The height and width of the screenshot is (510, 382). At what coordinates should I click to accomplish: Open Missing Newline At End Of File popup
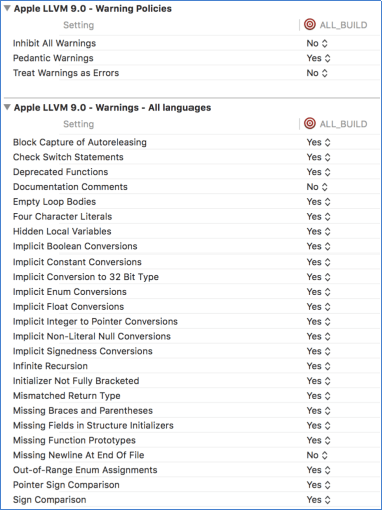(317, 455)
